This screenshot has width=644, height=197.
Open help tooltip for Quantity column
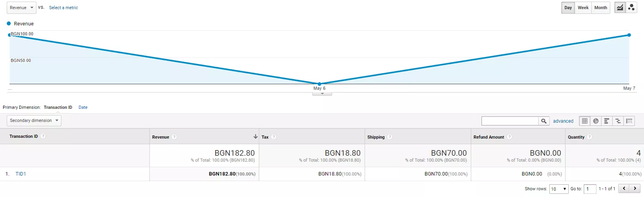(x=590, y=137)
